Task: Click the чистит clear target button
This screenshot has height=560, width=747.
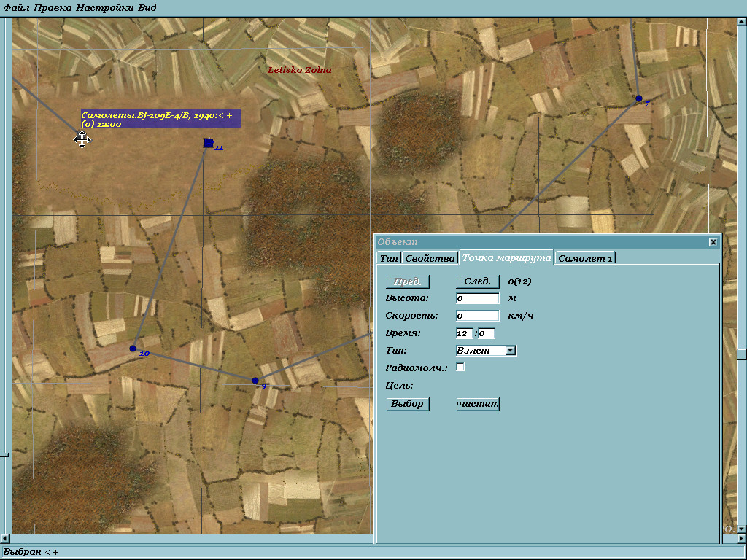Action: pyautogui.click(x=477, y=404)
